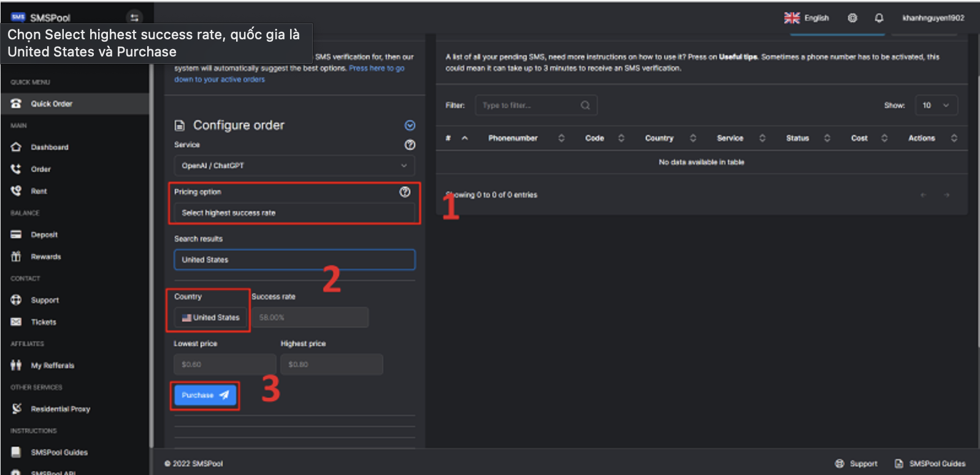Click the sidebar collapse toggle icon
The height and width of the screenshot is (475, 980).
point(134,18)
